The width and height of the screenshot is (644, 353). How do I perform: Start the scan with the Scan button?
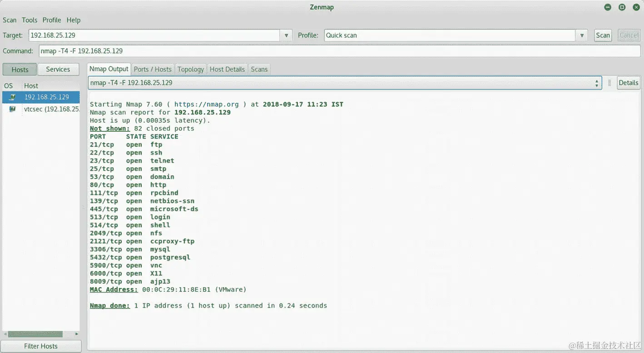603,35
